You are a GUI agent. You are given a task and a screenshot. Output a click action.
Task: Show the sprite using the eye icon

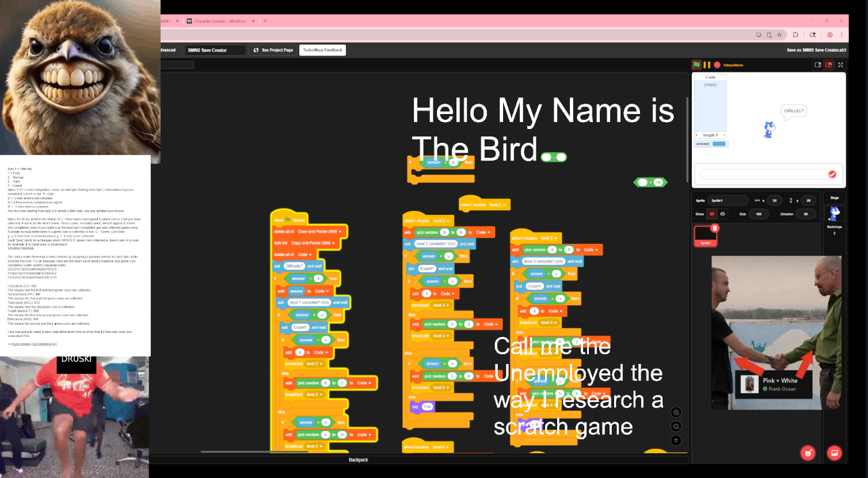point(712,214)
